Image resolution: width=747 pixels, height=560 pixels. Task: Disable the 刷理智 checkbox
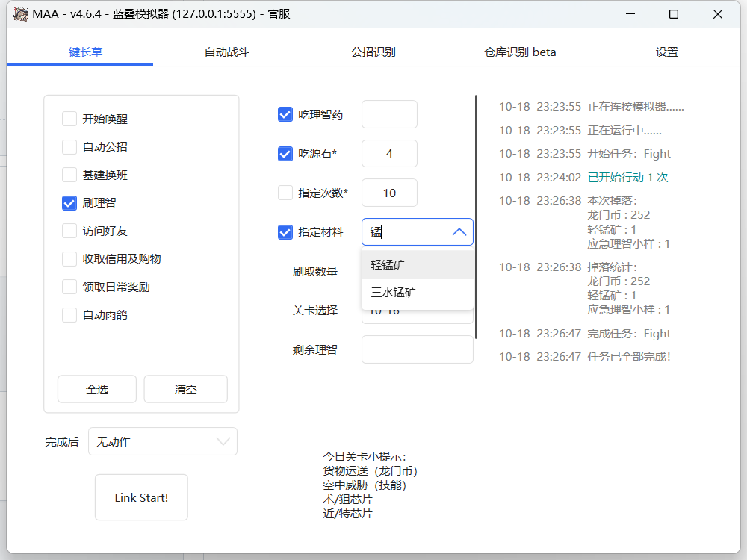(70, 203)
